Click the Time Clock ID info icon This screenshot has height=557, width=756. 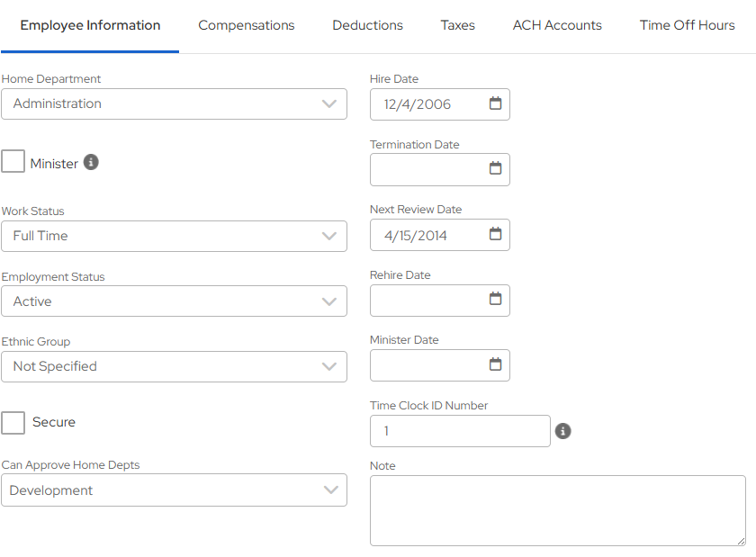563,431
